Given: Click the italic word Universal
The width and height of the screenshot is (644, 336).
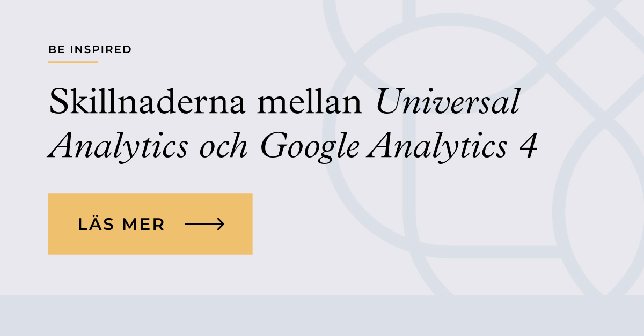Looking at the screenshot, I should point(448,102).
